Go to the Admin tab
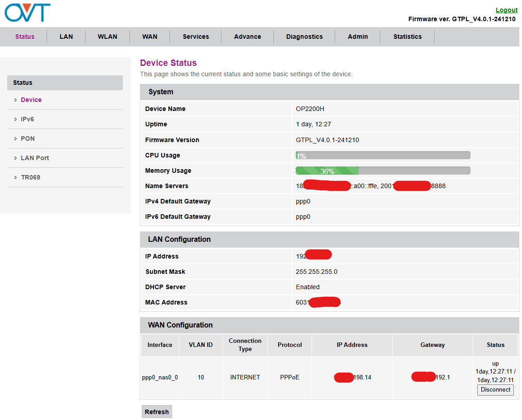Screen dimensions: 522x420 point(358,37)
